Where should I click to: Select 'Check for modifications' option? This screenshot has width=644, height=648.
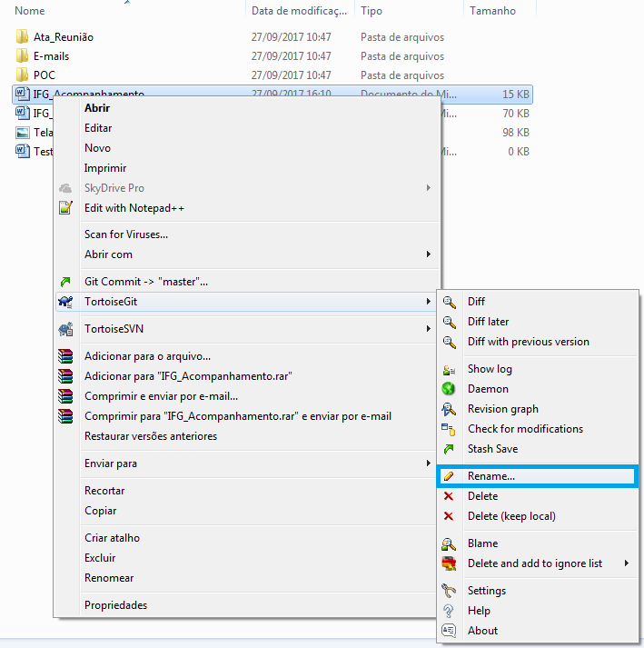tap(525, 429)
